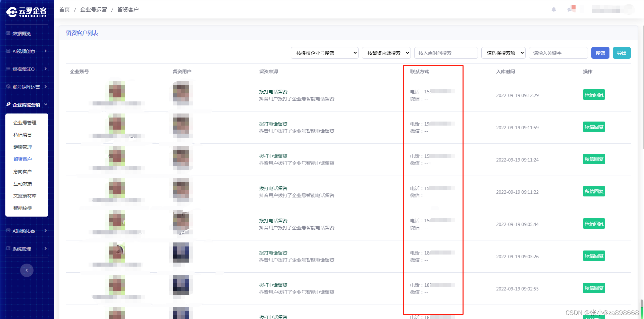Click 私信回复 for 09:02:55 row

tap(594, 288)
